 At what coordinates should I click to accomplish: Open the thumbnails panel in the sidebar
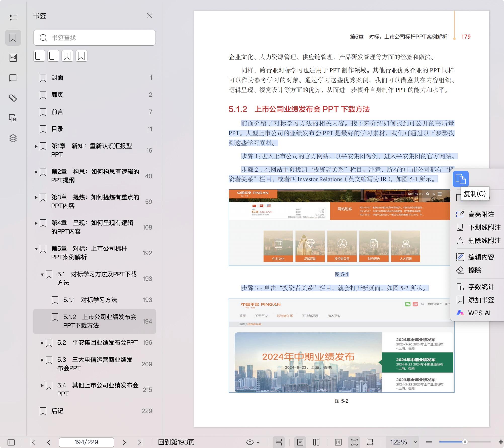coord(13,58)
